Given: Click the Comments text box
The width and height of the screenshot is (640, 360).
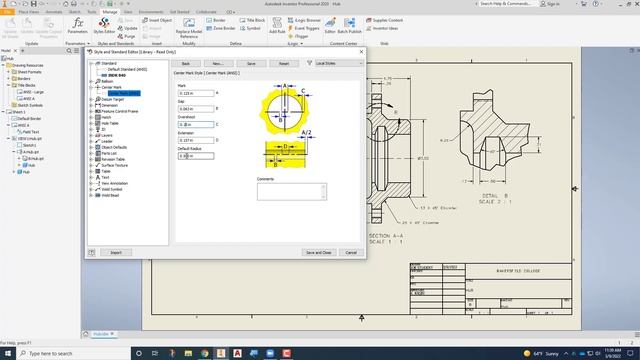Looking at the screenshot, I should pyautogui.click(x=292, y=191).
